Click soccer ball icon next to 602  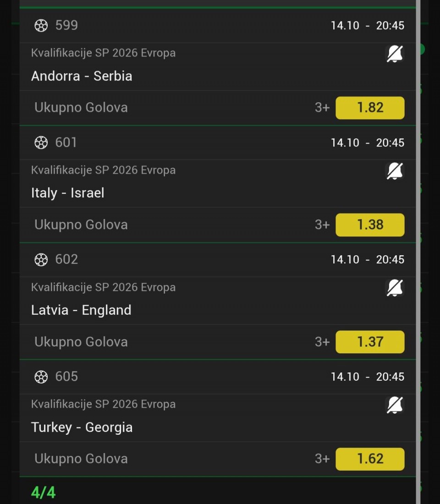(41, 260)
